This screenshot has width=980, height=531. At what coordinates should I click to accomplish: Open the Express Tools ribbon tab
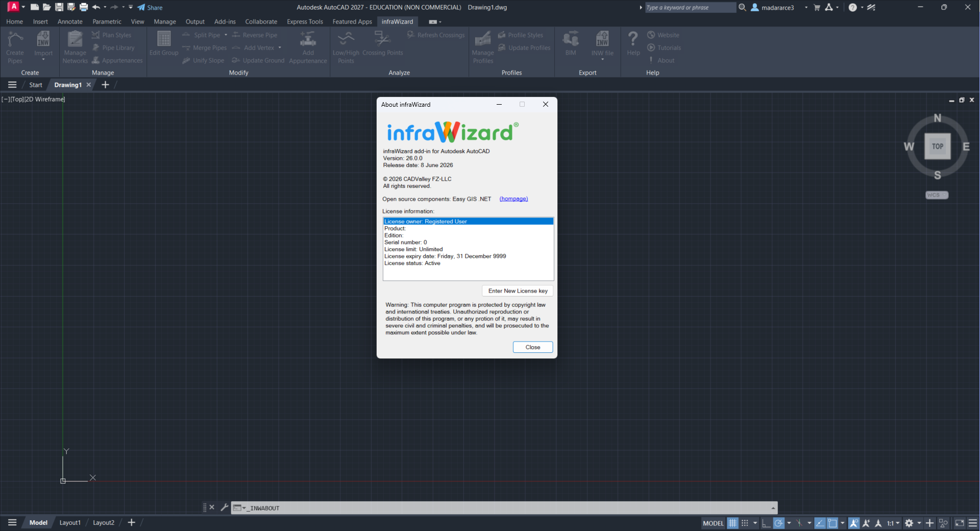click(x=305, y=21)
